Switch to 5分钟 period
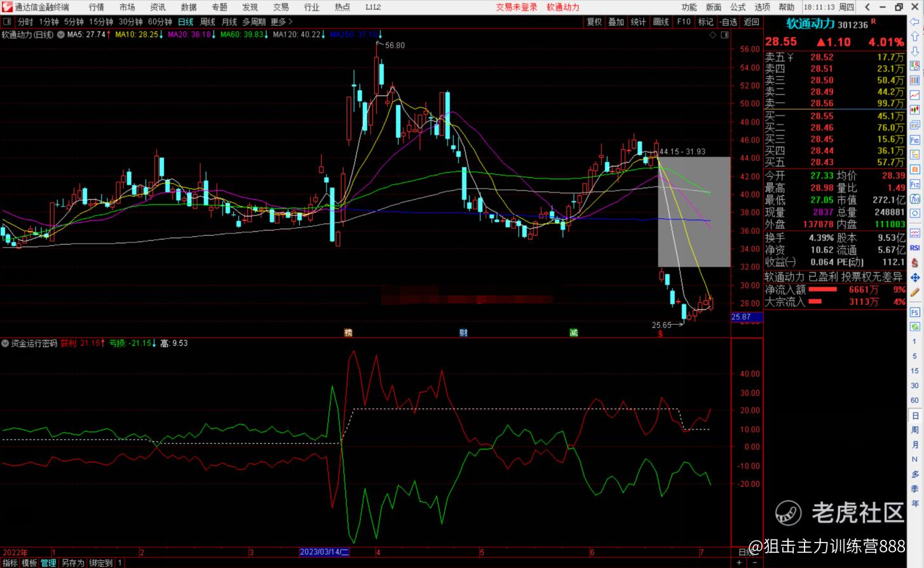924x568 pixels. click(74, 22)
